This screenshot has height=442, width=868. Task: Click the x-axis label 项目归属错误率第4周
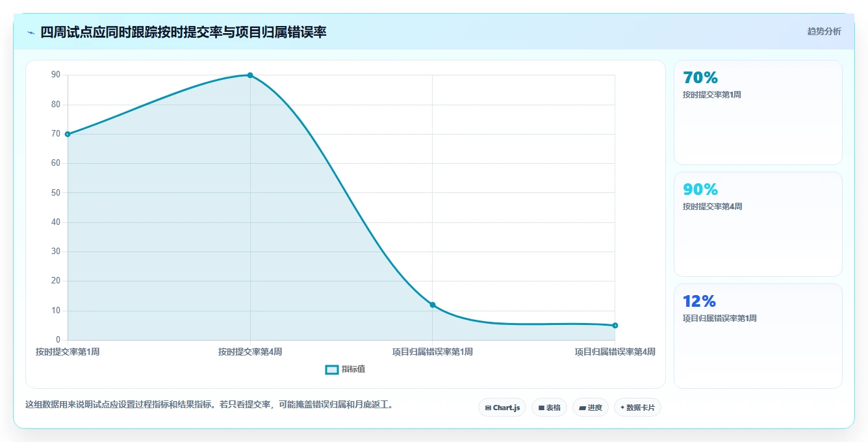[615, 352]
